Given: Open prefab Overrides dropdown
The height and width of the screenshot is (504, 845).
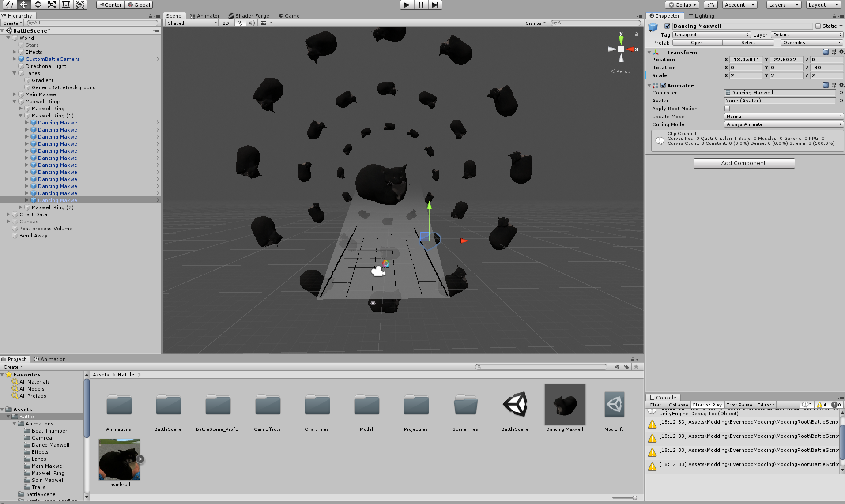Looking at the screenshot, I should tap(812, 42).
